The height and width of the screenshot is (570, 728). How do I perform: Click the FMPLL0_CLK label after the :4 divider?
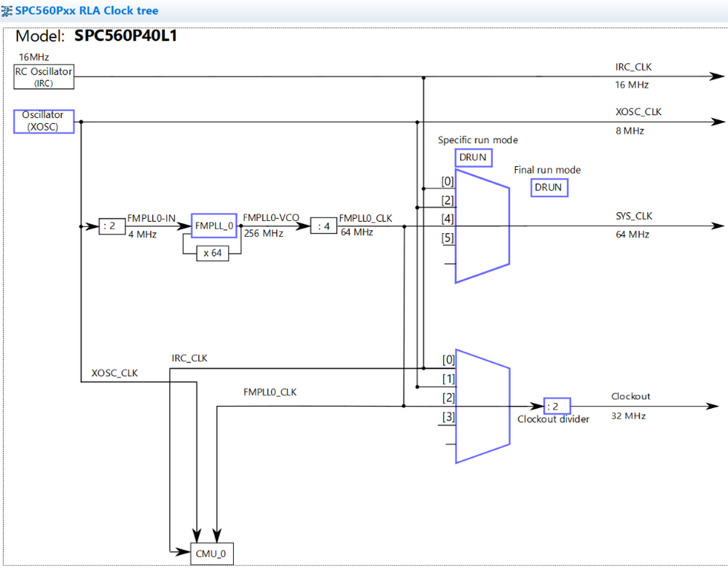click(x=365, y=219)
